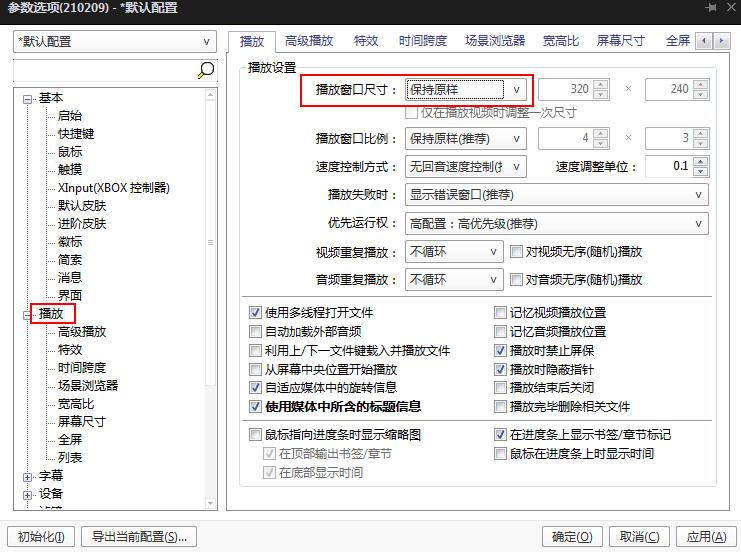Screen dimensions: 741x556
Task: Check 对视频无序(随机)播放 option
Action: [516, 251]
